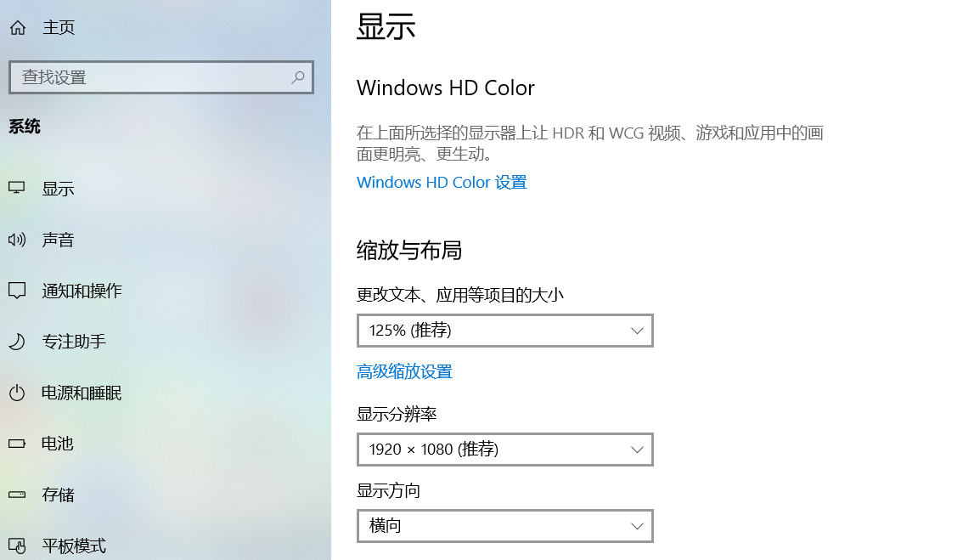The height and width of the screenshot is (560, 980).
Task: Open the storage drive icon for 存储
Action: 17,495
